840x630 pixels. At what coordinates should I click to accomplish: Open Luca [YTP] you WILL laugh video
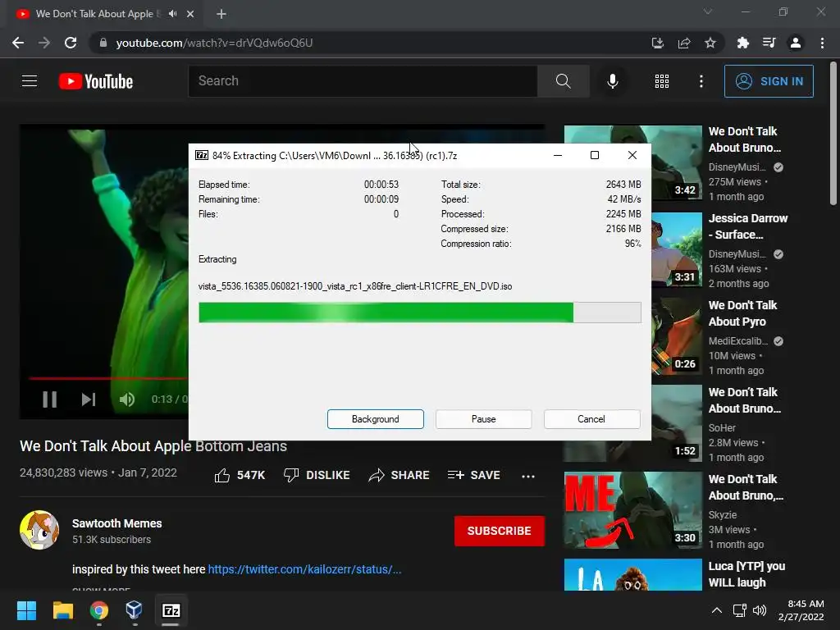746,574
